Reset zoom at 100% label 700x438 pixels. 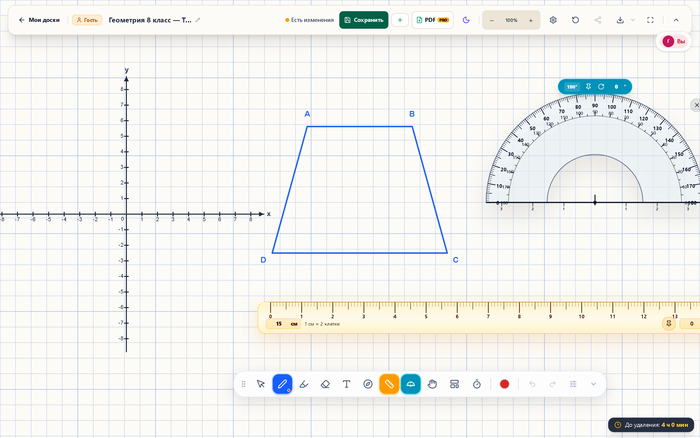(511, 21)
